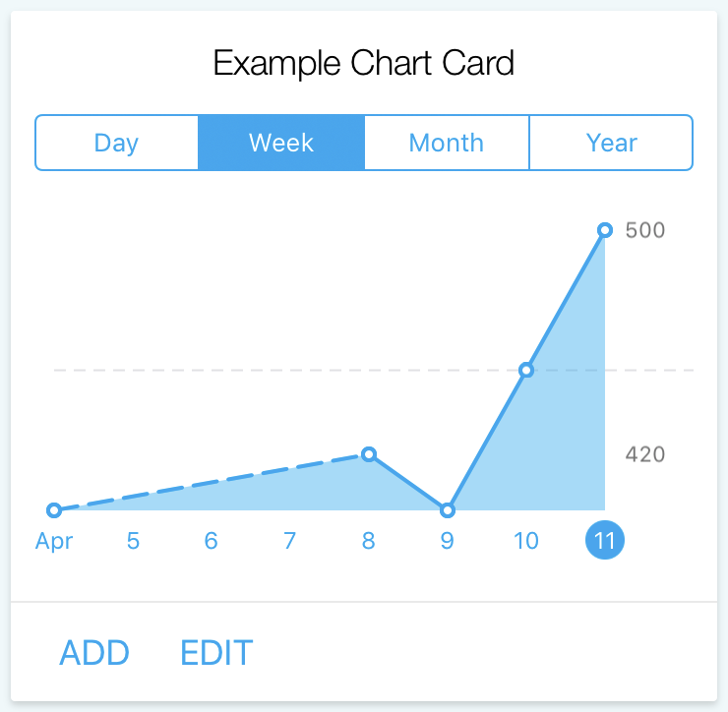Tap the ADD button

pos(94,653)
